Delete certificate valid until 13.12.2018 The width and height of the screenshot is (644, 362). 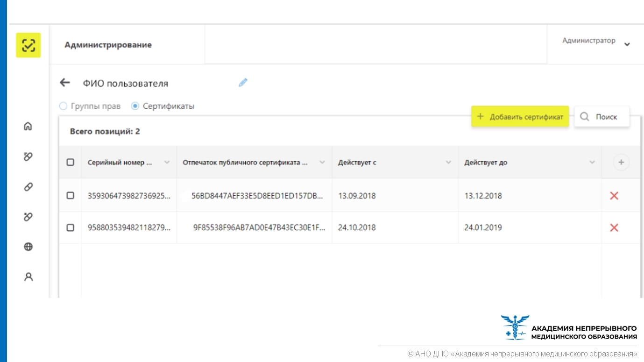(x=614, y=196)
